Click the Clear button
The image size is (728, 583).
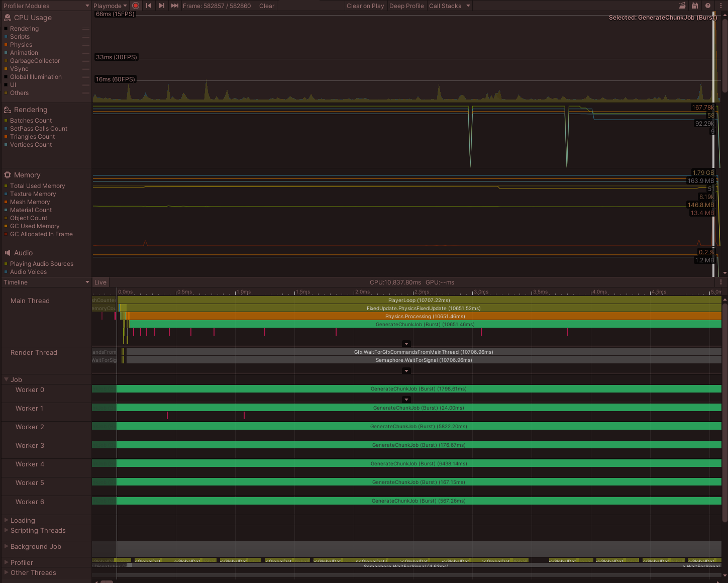pos(267,6)
